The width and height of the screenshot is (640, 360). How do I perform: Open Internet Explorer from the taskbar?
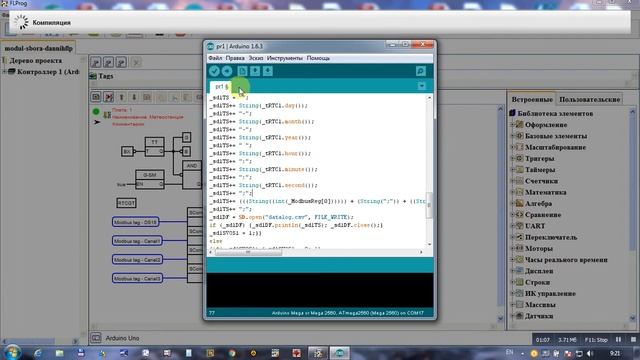(x=38, y=353)
